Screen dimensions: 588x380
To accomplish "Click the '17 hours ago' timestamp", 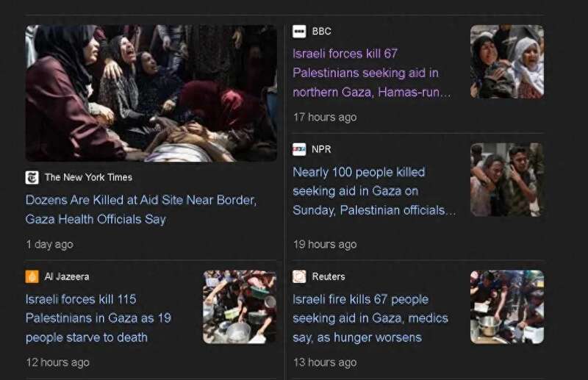I will click(x=325, y=117).
